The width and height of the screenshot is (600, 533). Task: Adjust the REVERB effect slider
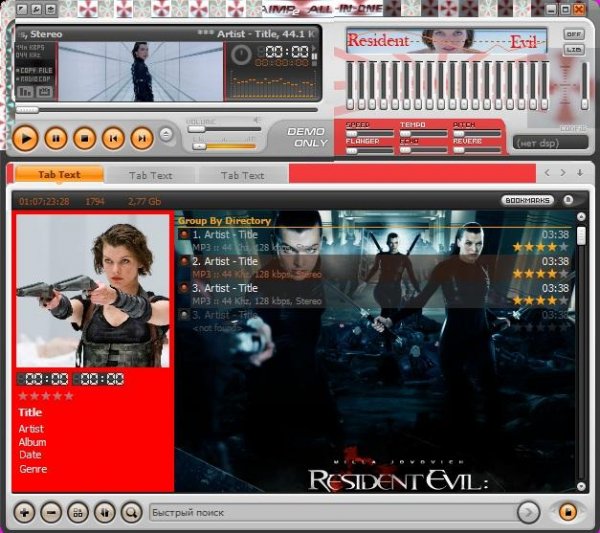coord(477,151)
